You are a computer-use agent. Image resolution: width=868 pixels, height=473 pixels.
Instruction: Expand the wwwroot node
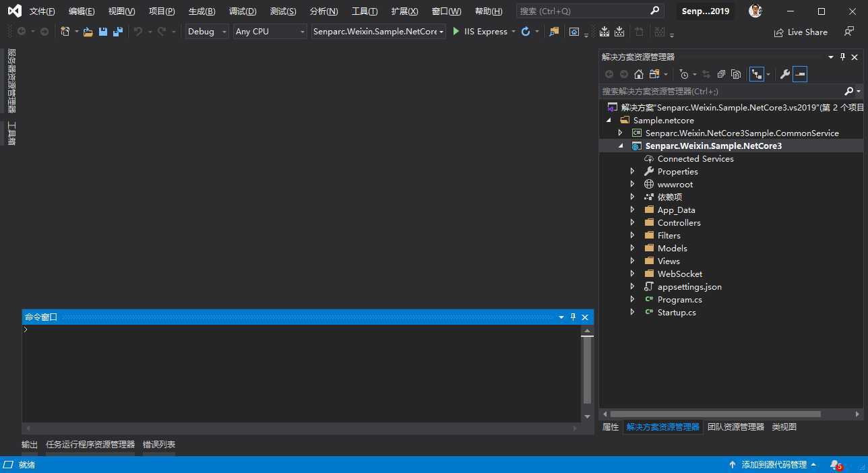pyautogui.click(x=632, y=185)
